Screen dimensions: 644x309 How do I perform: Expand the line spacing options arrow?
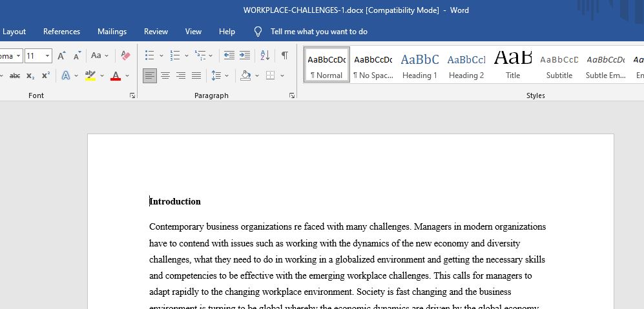coord(227,75)
